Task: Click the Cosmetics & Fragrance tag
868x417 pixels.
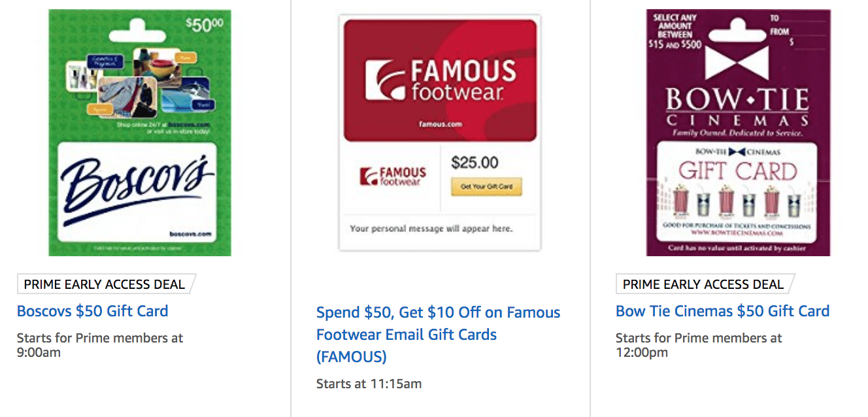Action: click(x=106, y=60)
